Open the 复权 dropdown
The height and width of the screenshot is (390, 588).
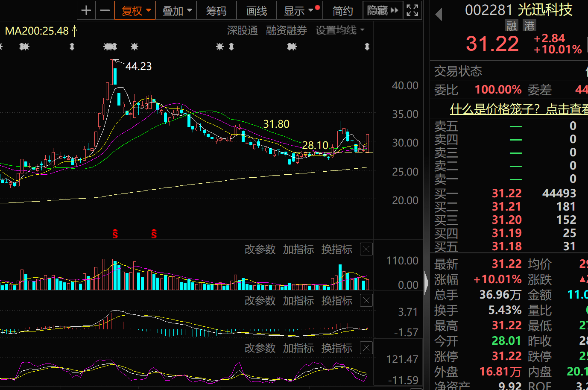coord(135,10)
